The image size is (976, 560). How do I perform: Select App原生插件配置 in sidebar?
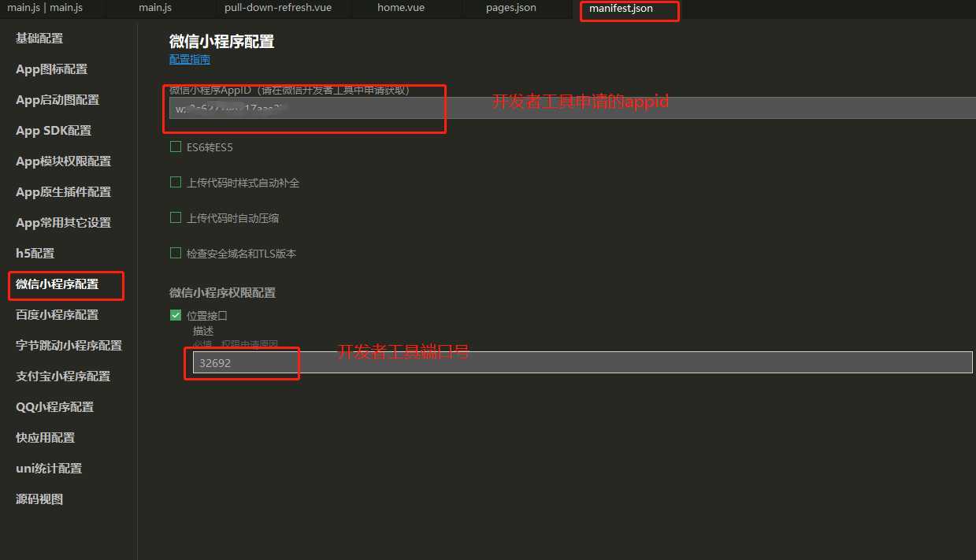click(63, 192)
